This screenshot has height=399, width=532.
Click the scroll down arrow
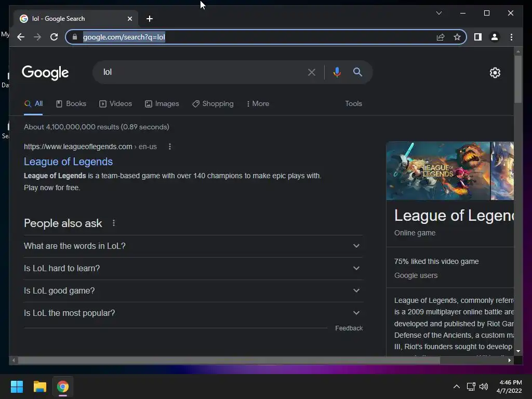518,351
